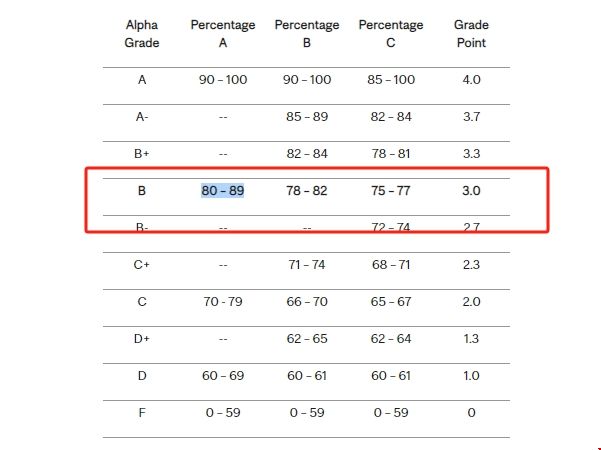This screenshot has width=601, height=450.
Task: Click the 78 - 82 percentage cell
Action: (306, 190)
